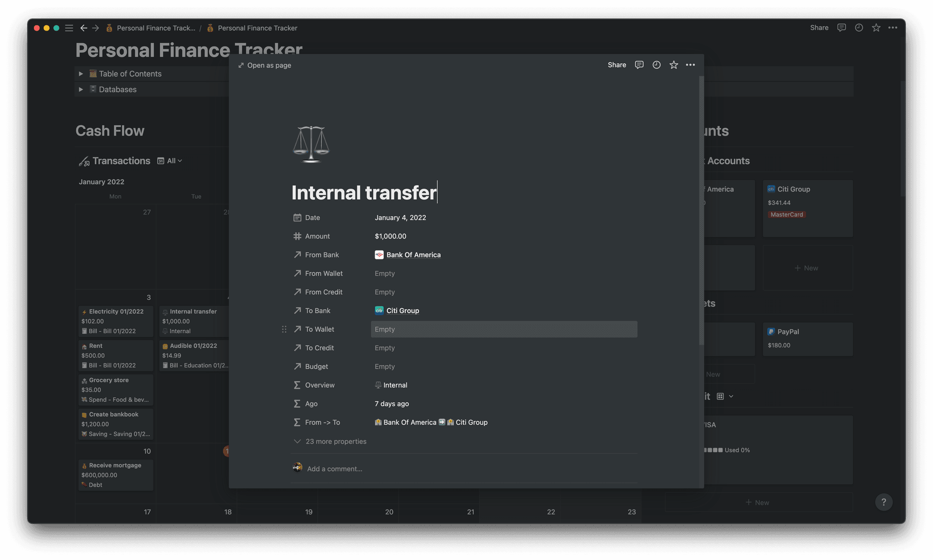Click the Share button on the popup
This screenshot has height=560, width=933.
pyautogui.click(x=616, y=65)
